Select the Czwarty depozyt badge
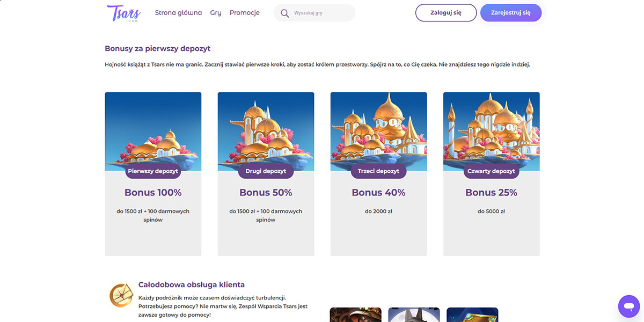 pos(491,171)
